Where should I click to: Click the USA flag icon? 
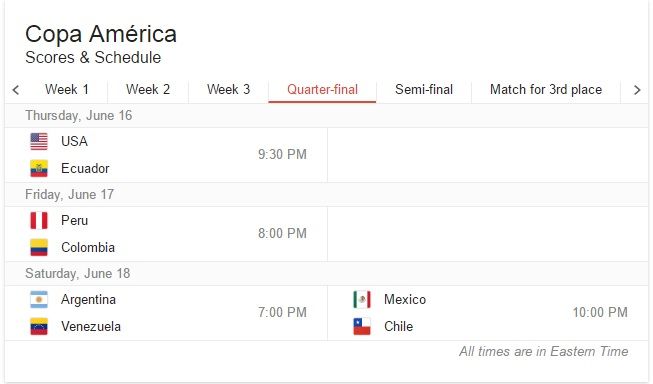(x=39, y=142)
